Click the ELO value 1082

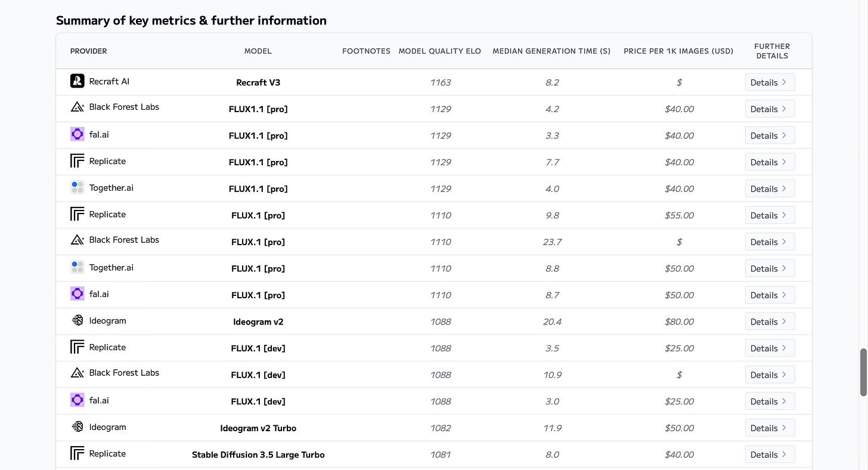(x=441, y=428)
